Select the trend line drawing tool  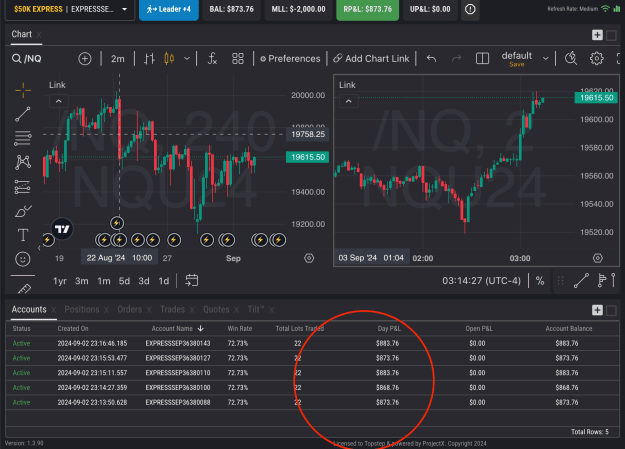point(23,114)
